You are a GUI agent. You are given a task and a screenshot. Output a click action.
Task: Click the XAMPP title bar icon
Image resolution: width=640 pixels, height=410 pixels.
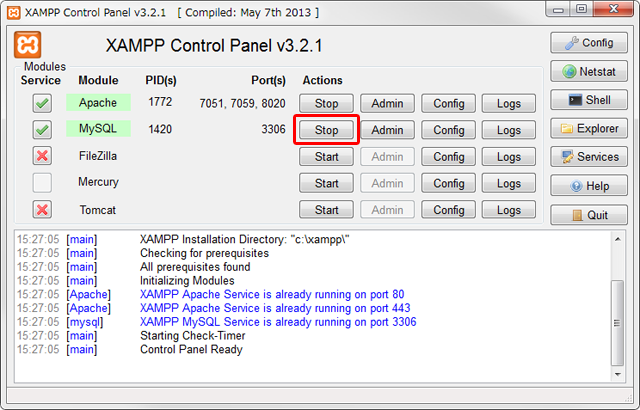pos(13,13)
